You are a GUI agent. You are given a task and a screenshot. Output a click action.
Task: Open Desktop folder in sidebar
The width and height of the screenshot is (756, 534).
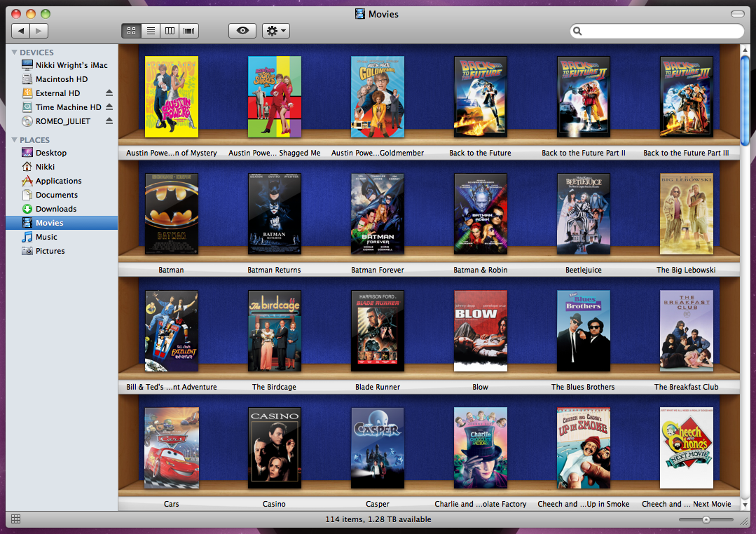coord(62,153)
